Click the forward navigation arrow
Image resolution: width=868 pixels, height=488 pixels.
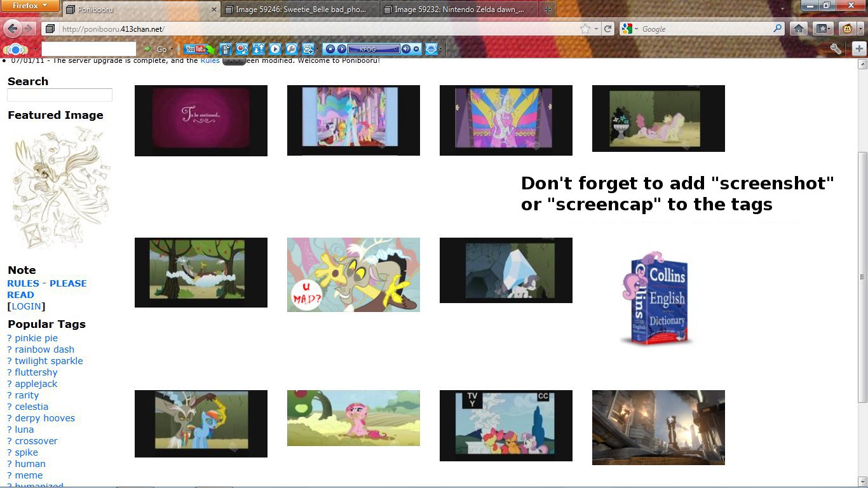click(x=29, y=29)
